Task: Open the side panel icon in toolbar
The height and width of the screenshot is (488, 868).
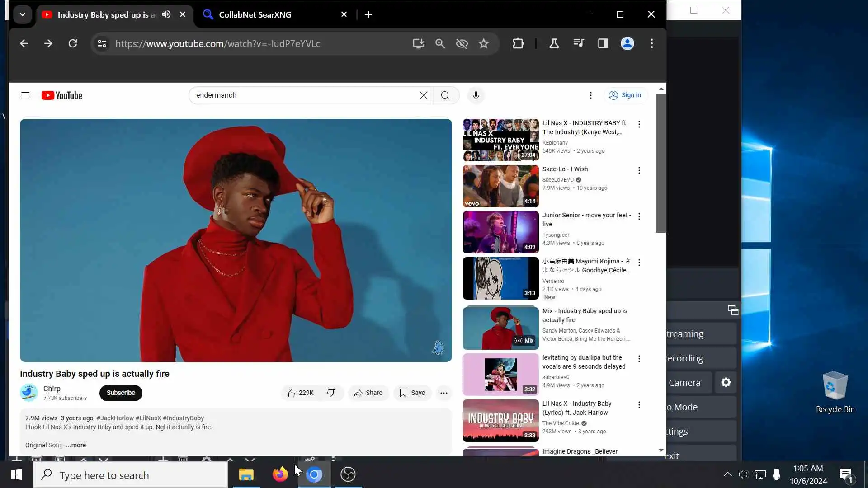Action: 603,43
